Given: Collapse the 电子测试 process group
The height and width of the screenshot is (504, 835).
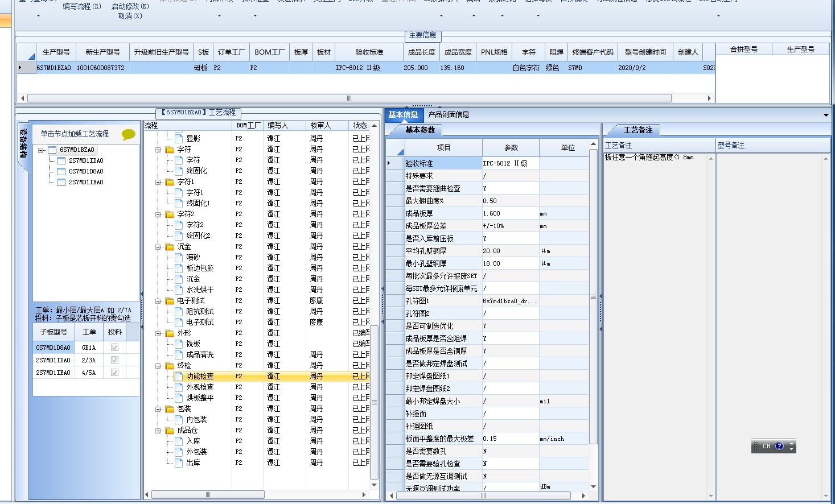Looking at the screenshot, I should tap(158, 301).
